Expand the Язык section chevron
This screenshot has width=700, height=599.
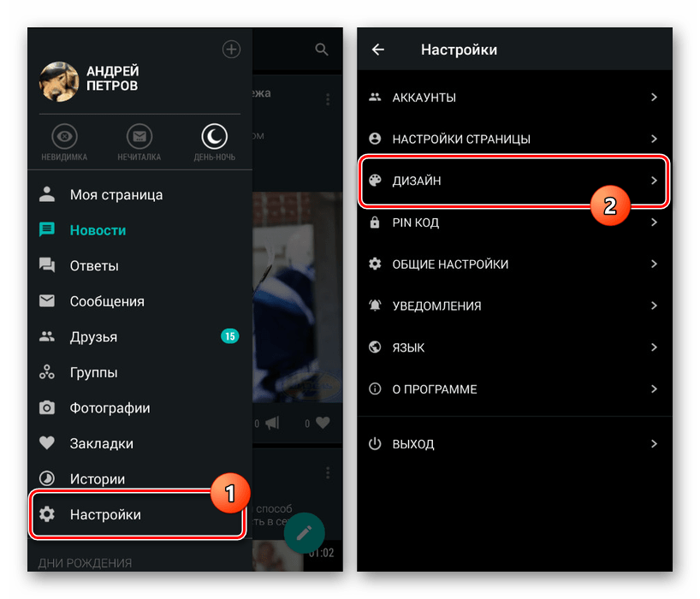tap(654, 347)
